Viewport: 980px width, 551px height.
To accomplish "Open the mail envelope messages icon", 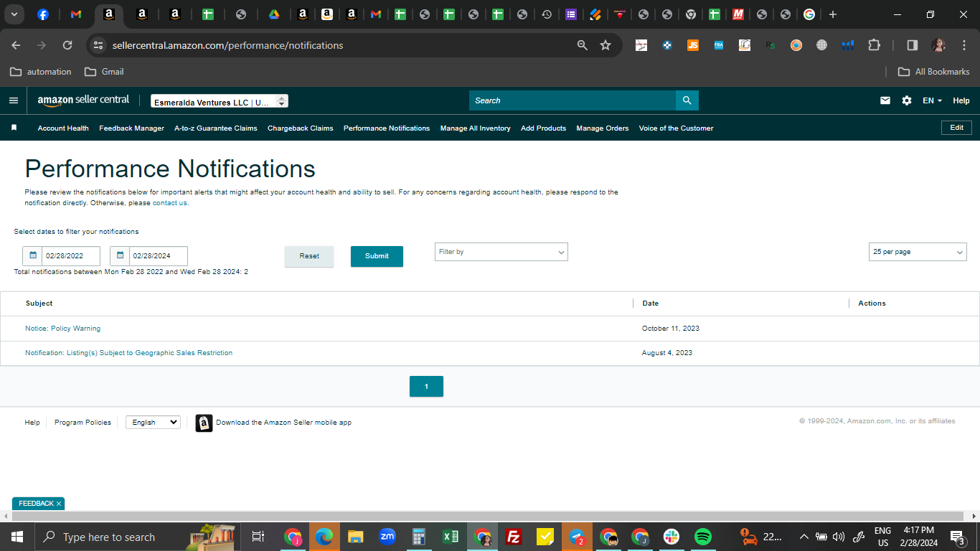I will 885,100.
